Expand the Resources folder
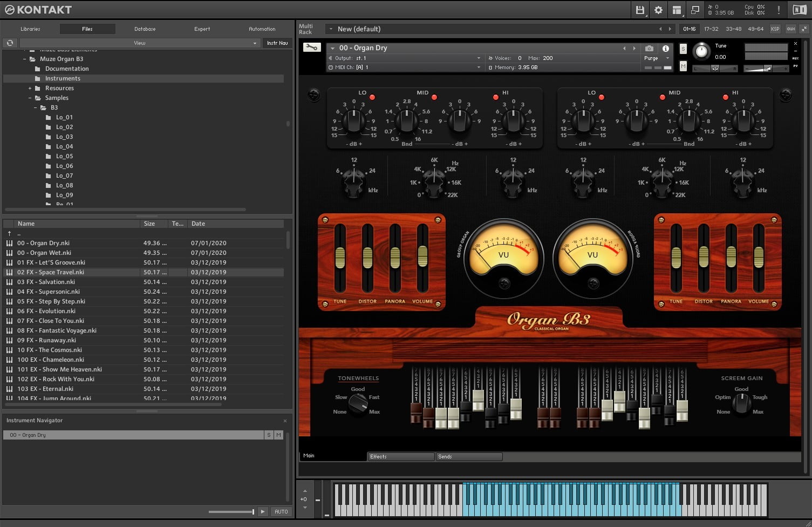The image size is (812, 527). tap(30, 88)
